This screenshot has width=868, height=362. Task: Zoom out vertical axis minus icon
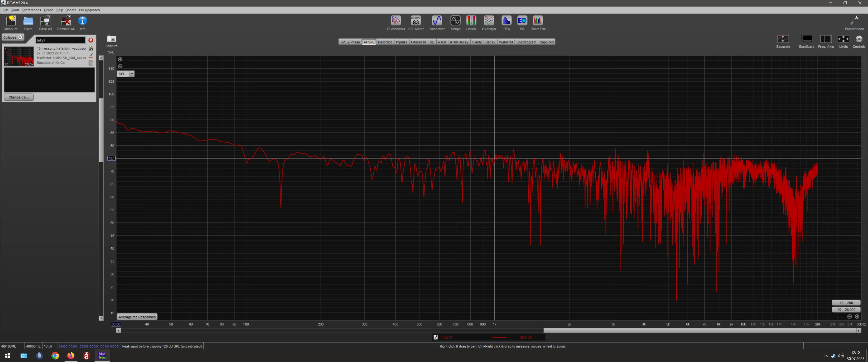pyautogui.click(x=120, y=66)
